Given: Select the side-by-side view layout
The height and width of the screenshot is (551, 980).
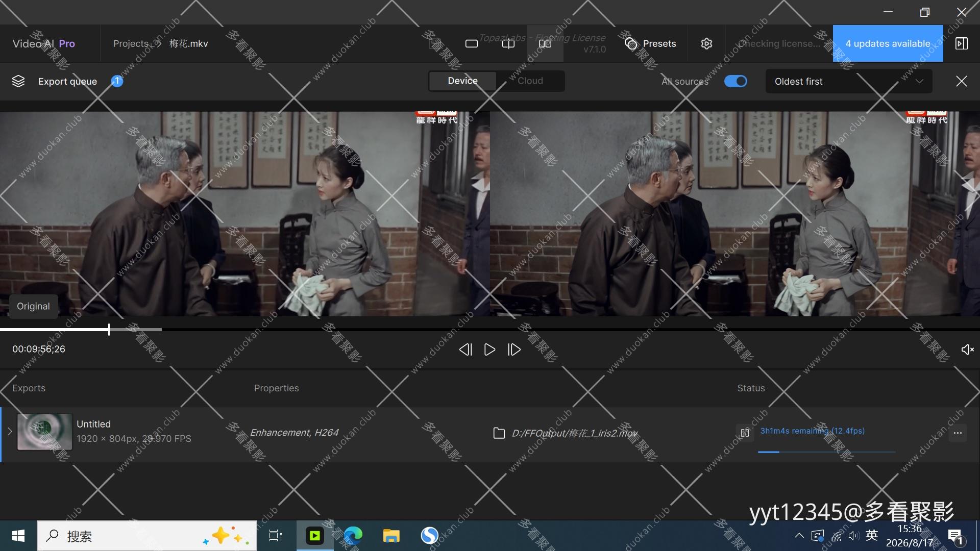Looking at the screenshot, I should click(545, 44).
